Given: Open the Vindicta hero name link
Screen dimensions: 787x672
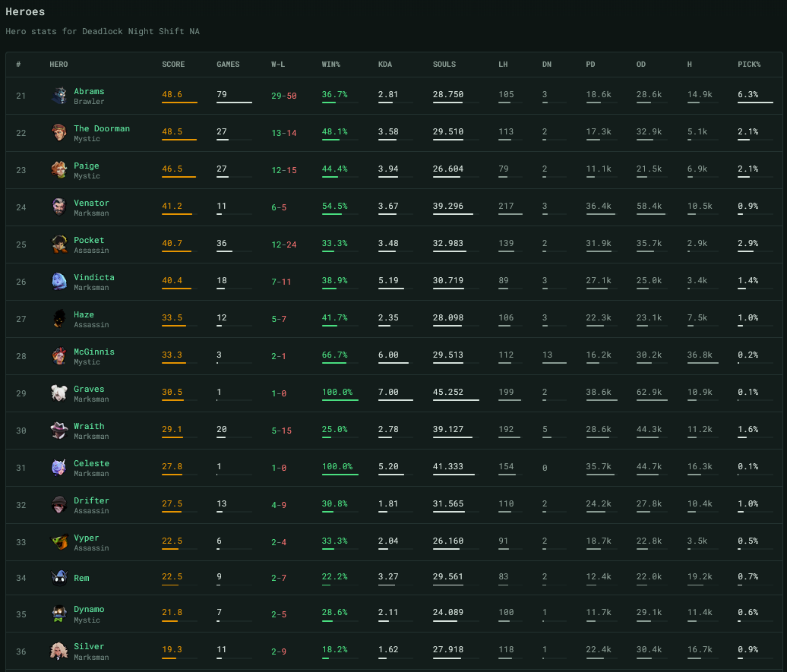Looking at the screenshot, I should [94, 277].
